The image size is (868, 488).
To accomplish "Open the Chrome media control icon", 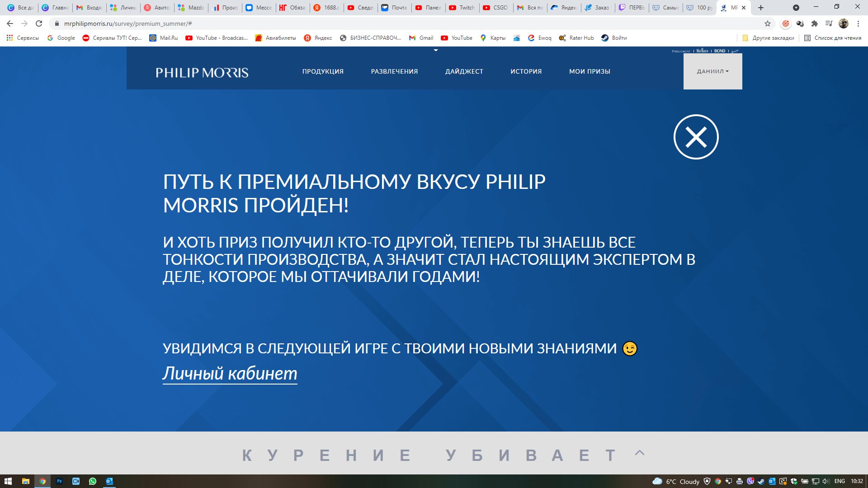I will pyautogui.click(x=829, y=23).
